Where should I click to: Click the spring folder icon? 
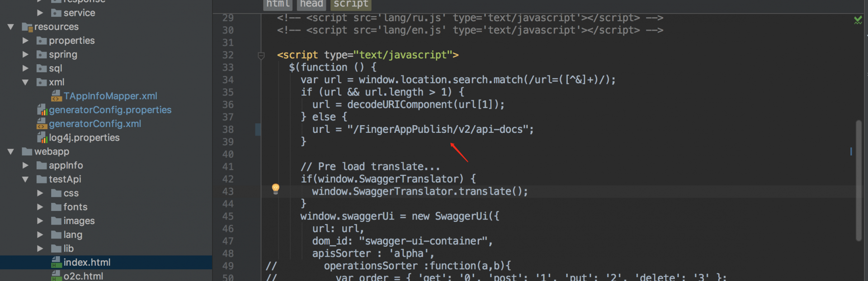click(x=42, y=55)
